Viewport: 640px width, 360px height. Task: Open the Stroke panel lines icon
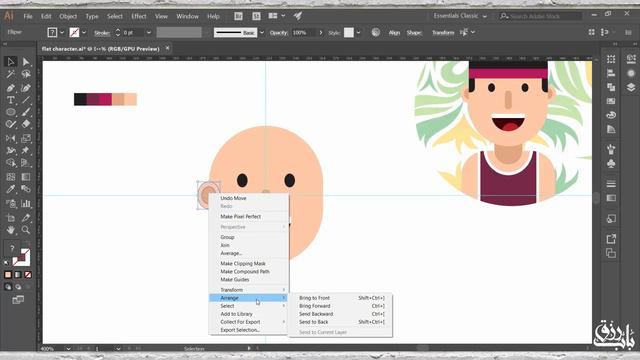point(611,184)
